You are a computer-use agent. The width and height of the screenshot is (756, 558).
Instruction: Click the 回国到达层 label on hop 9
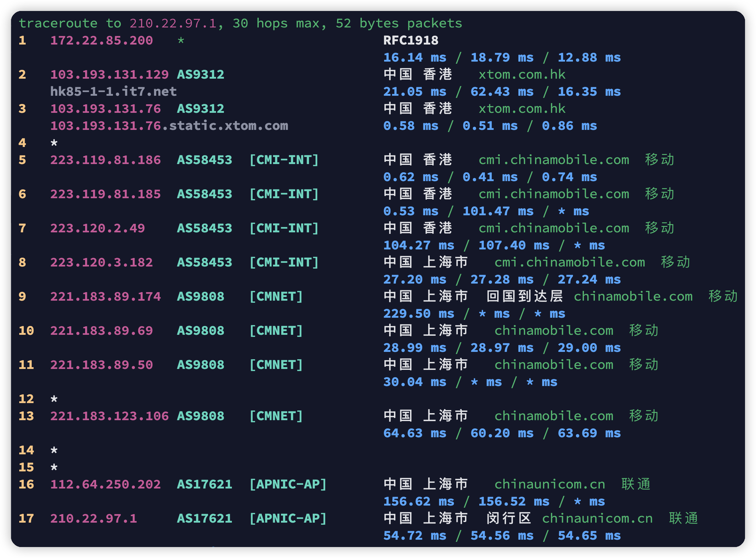coord(524,297)
